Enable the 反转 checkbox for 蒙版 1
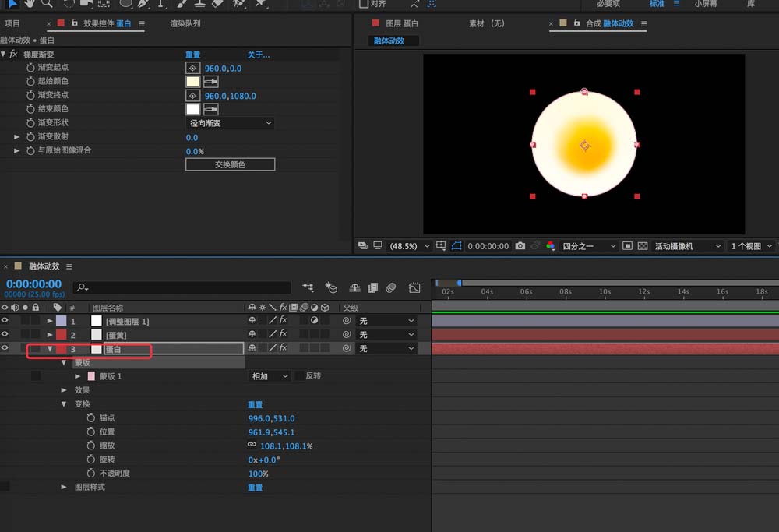 pyautogui.click(x=300, y=376)
